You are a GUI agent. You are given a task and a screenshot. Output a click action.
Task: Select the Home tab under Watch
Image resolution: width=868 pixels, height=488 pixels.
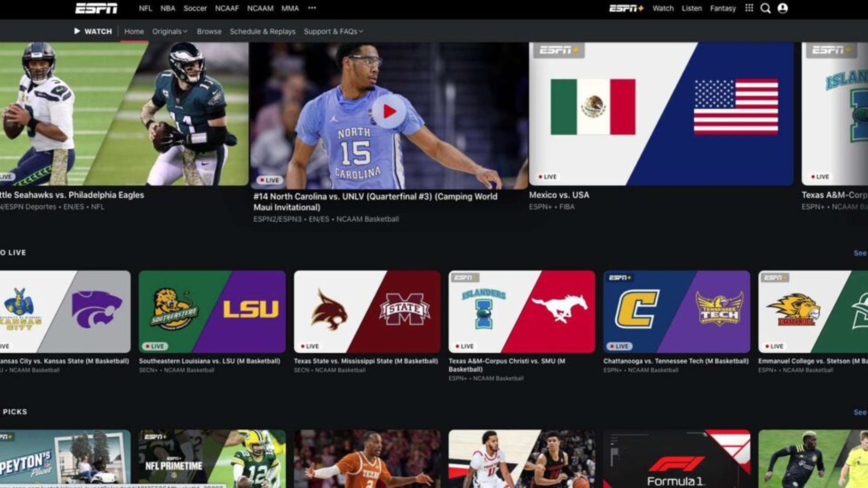pyautogui.click(x=134, y=31)
